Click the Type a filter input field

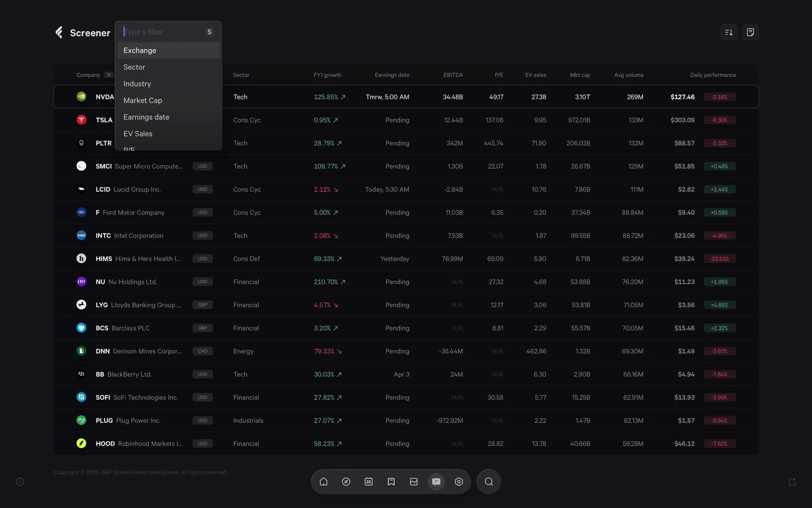pyautogui.click(x=163, y=32)
